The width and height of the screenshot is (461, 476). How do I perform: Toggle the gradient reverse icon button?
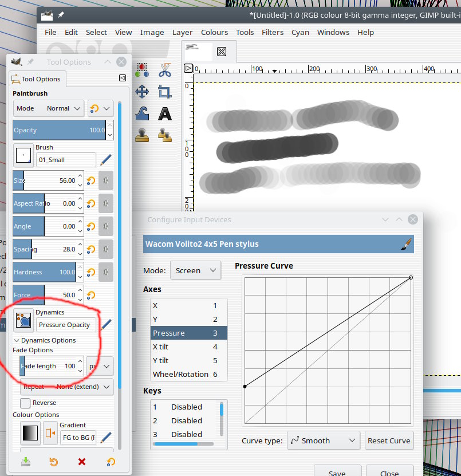(x=50, y=433)
